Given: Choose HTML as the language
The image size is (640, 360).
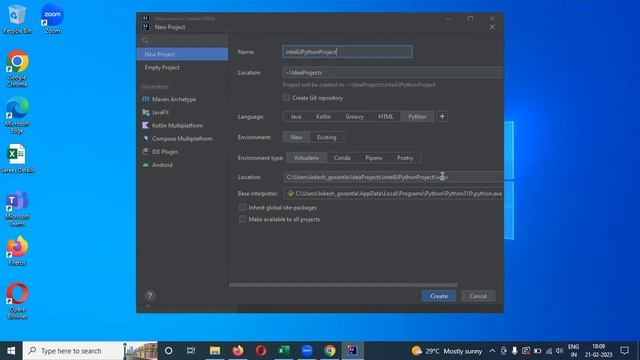Looking at the screenshot, I should tap(385, 117).
